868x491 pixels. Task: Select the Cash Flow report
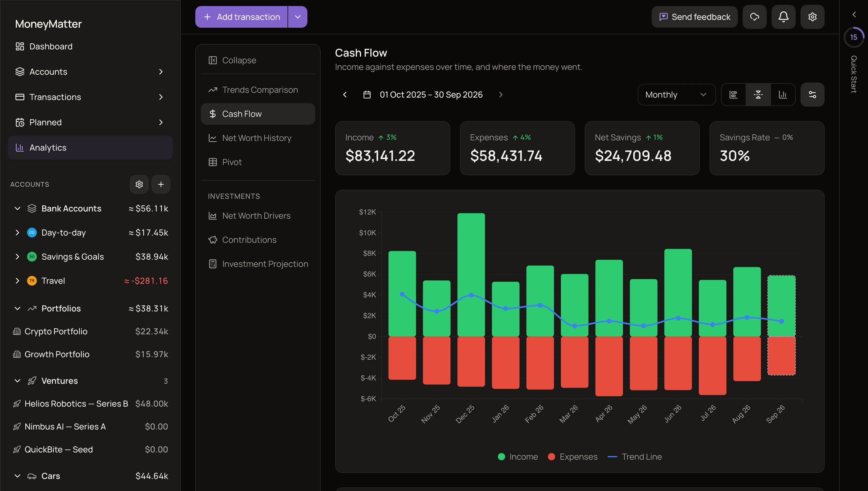click(x=258, y=114)
